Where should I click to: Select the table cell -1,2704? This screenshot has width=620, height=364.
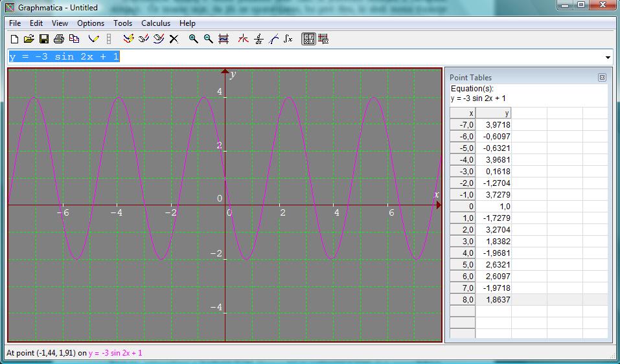pyautogui.click(x=493, y=183)
